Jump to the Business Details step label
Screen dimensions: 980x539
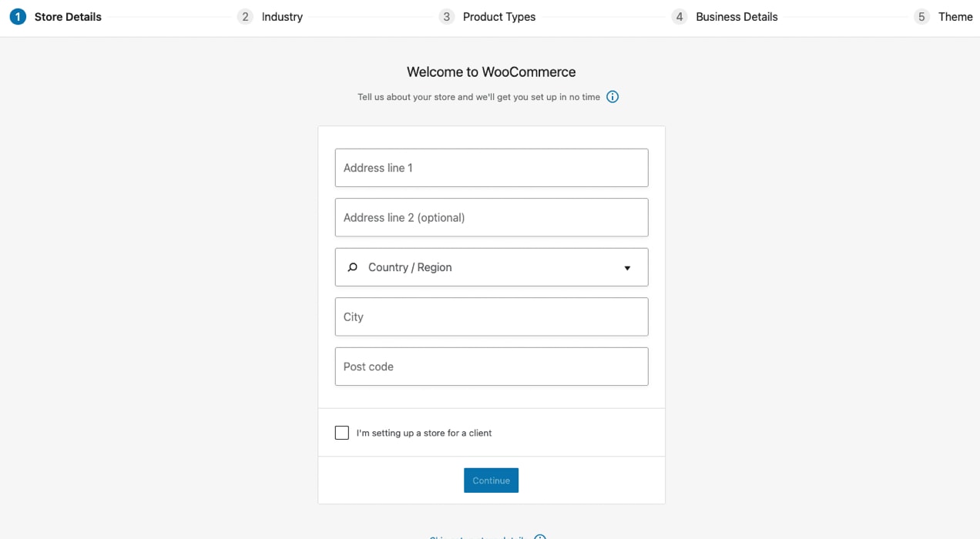click(x=737, y=17)
